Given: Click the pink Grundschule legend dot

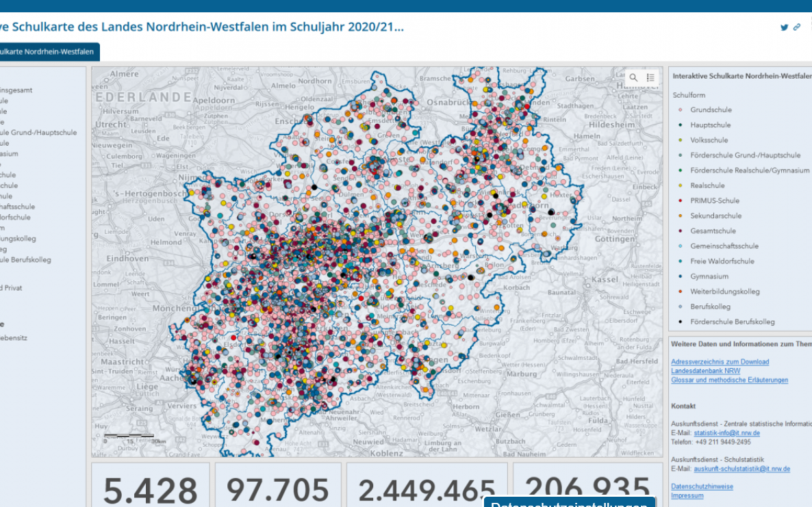Looking at the screenshot, I should (x=679, y=110).
